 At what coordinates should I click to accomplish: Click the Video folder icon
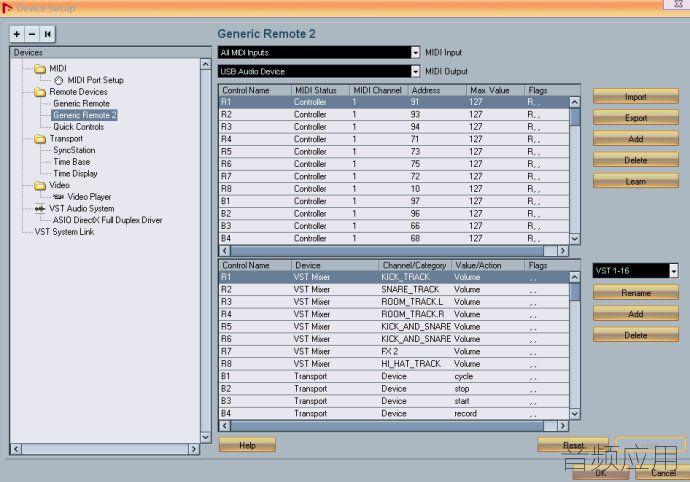(40, 185)
